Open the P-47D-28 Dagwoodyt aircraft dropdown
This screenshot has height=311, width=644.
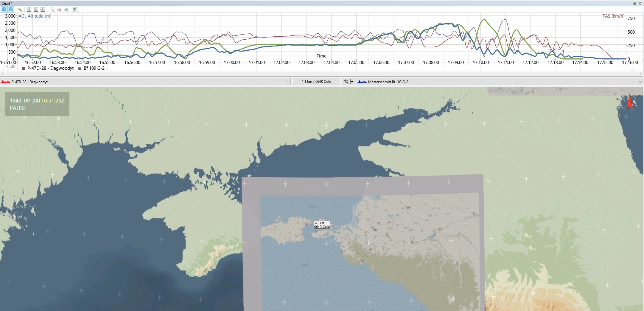coord(288,82)
